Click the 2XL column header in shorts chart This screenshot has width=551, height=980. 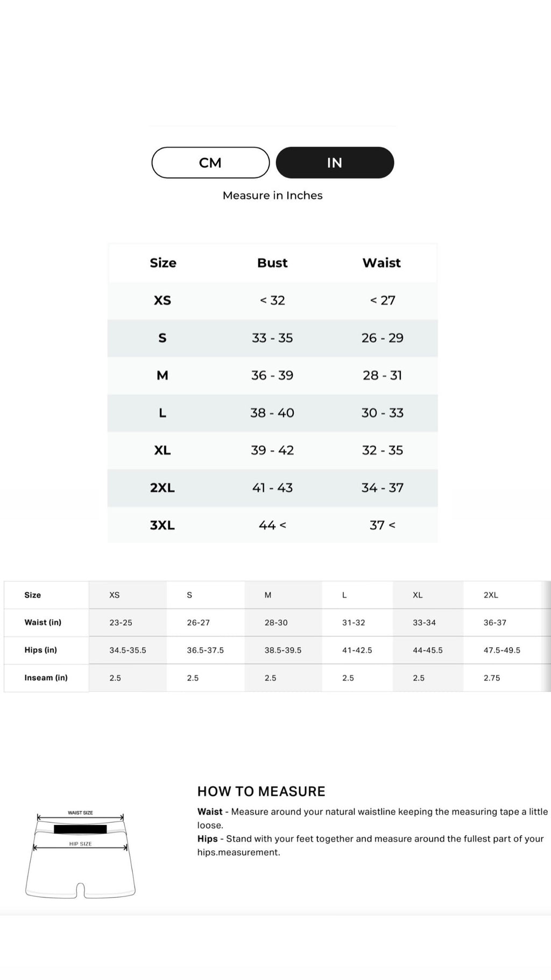(x=491, y=595)
